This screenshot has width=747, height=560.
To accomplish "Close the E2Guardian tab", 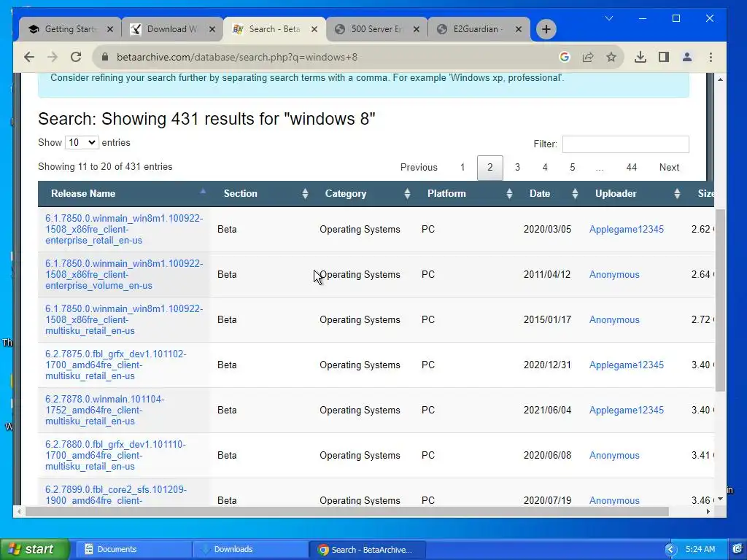I will (x=519, y=29).
